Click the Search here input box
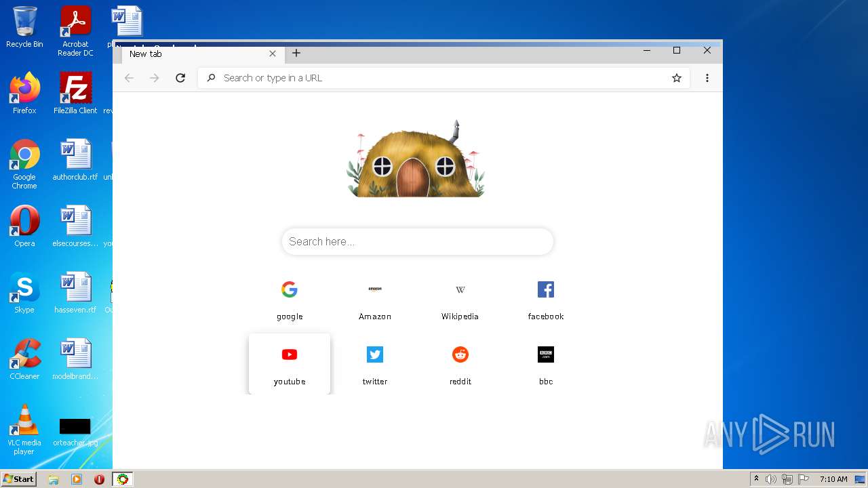 [418, 241]
